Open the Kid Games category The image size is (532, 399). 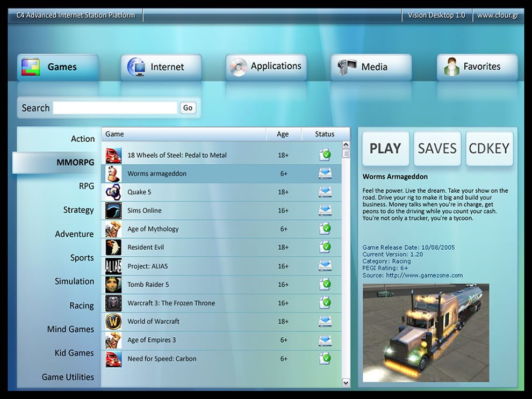(74, 353)
